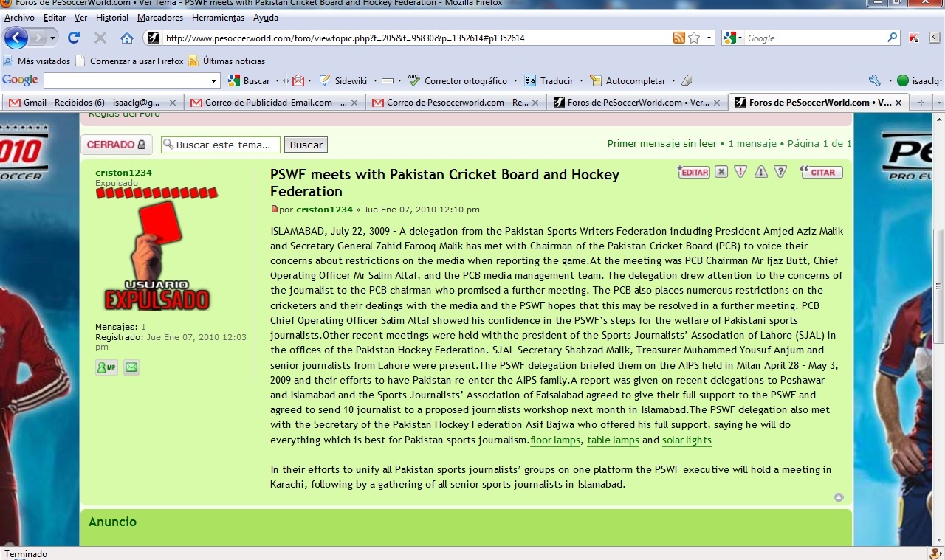The image size is (945, 560).
Task: Click the RSS feed icon in address bar
Action: pos(678,38)
